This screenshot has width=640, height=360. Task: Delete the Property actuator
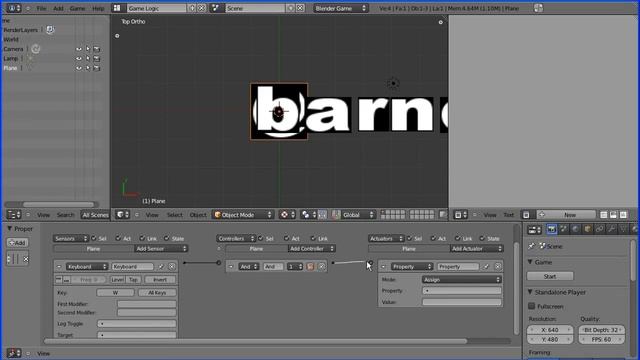[498, 267]
